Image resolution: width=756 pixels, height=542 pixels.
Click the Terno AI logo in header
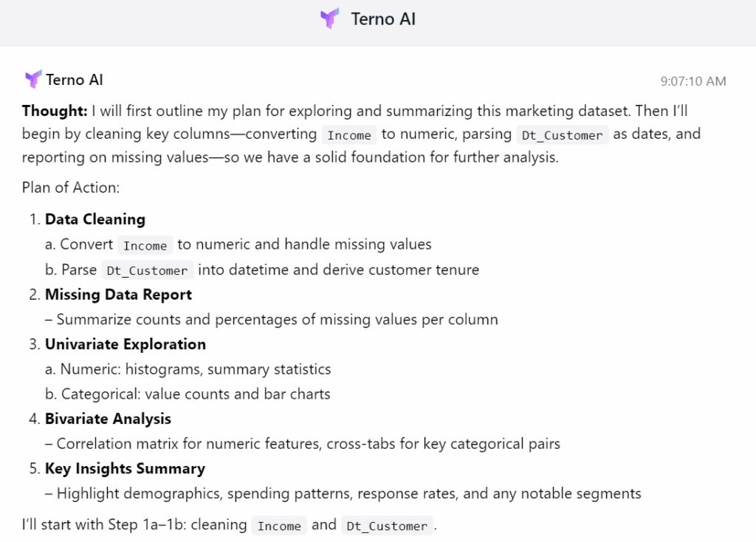(329, 19)
